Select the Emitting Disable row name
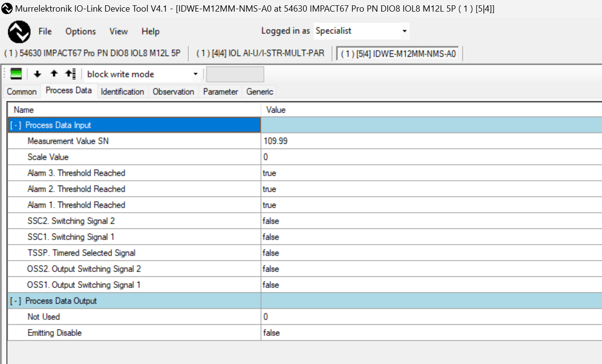The image size is (602, 364). coord(55,333)
